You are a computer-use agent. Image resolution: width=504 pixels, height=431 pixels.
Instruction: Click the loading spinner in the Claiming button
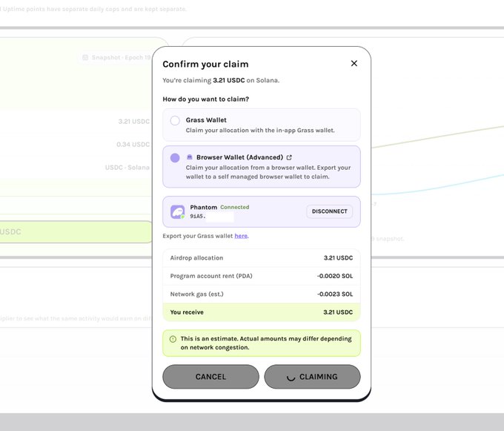coord(291,378)
